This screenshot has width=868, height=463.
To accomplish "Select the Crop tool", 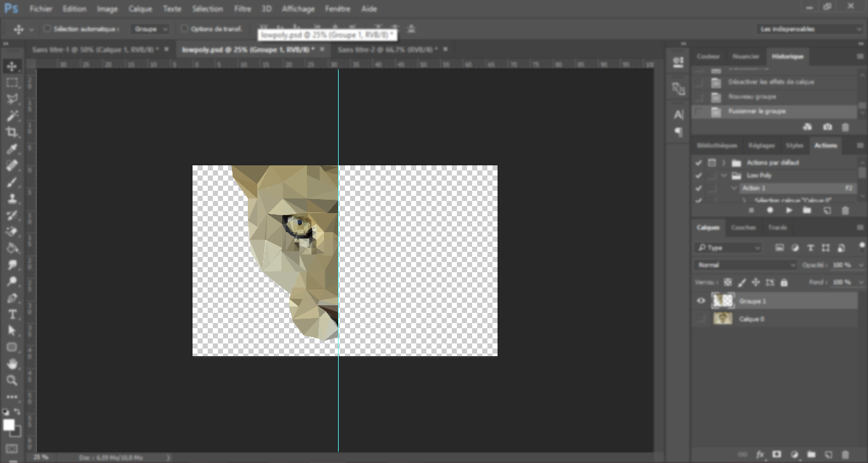I will 12,132.
